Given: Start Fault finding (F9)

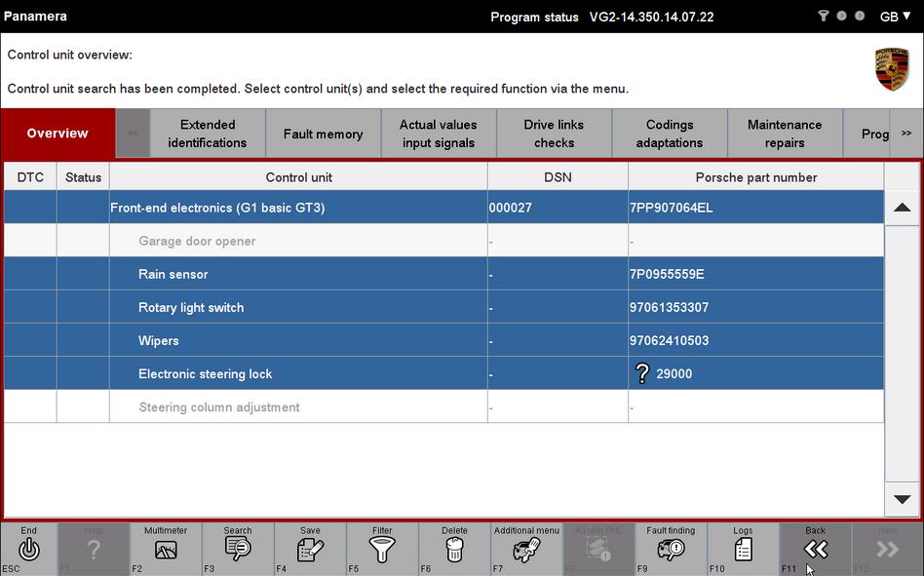Looking at the screenshot, I should (x=671, y=550).
